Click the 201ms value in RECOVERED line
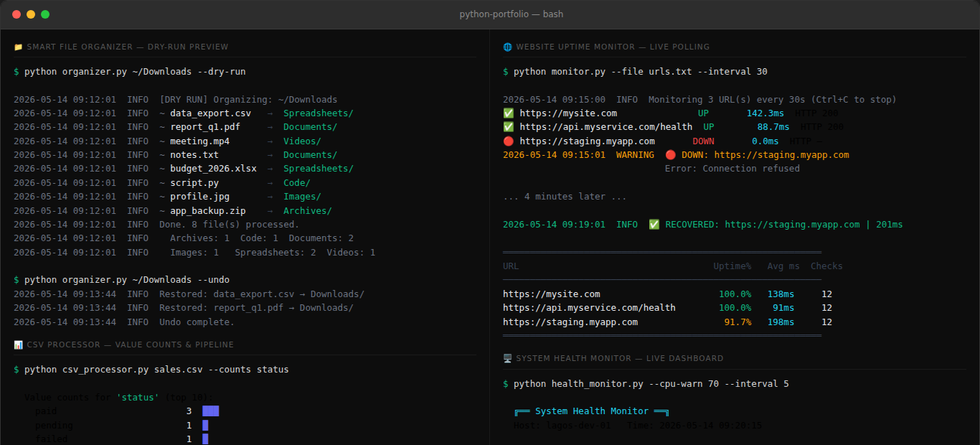The width and height of the screenshot is (980, 445). coord(890,225)
